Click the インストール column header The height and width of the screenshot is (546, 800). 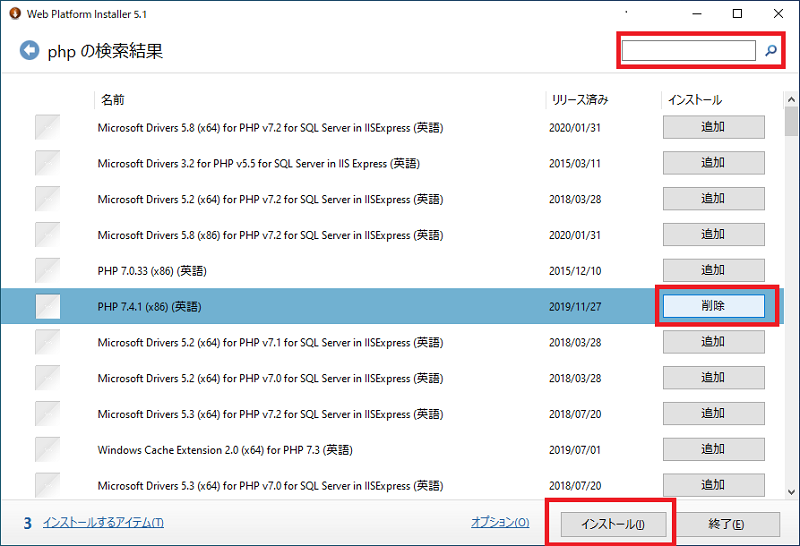tap(695, 100)
